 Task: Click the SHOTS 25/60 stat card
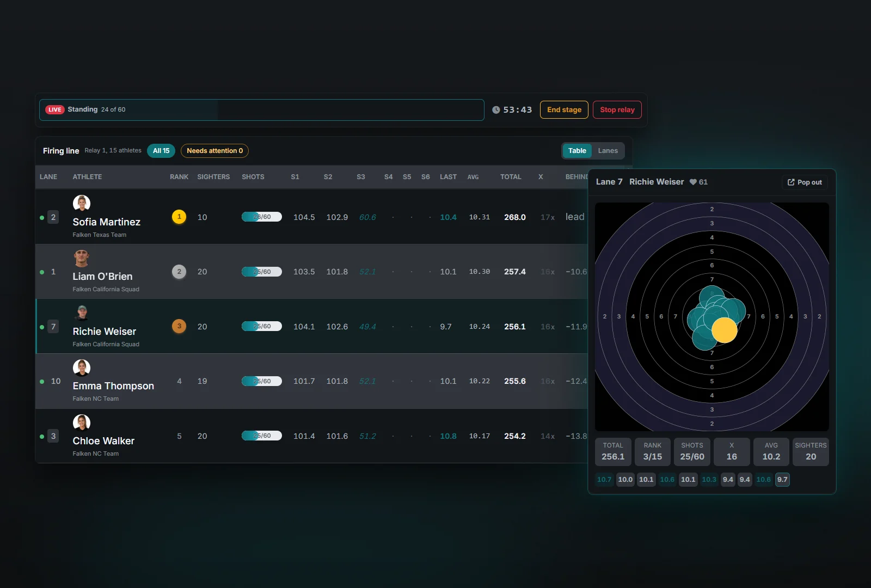(692, 452)
